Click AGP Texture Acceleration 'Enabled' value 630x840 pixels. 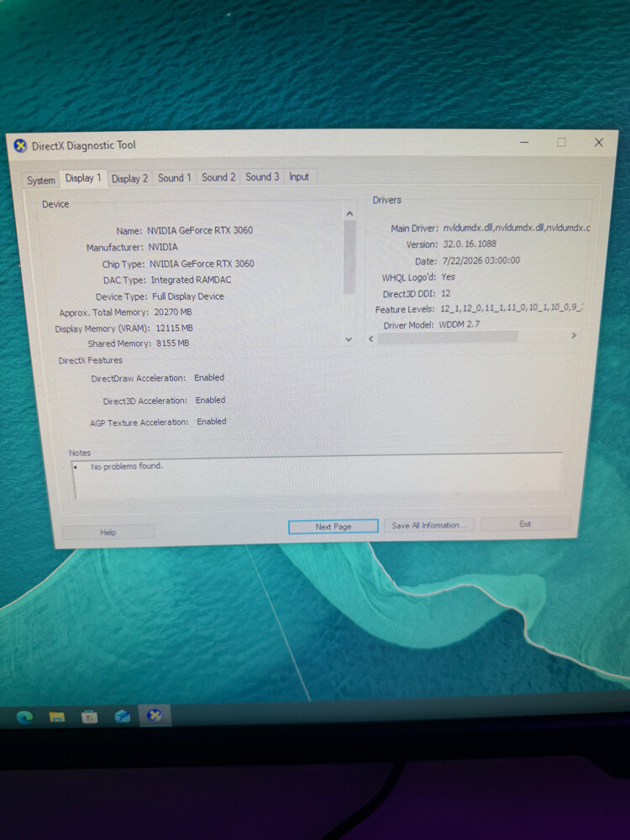212,422
